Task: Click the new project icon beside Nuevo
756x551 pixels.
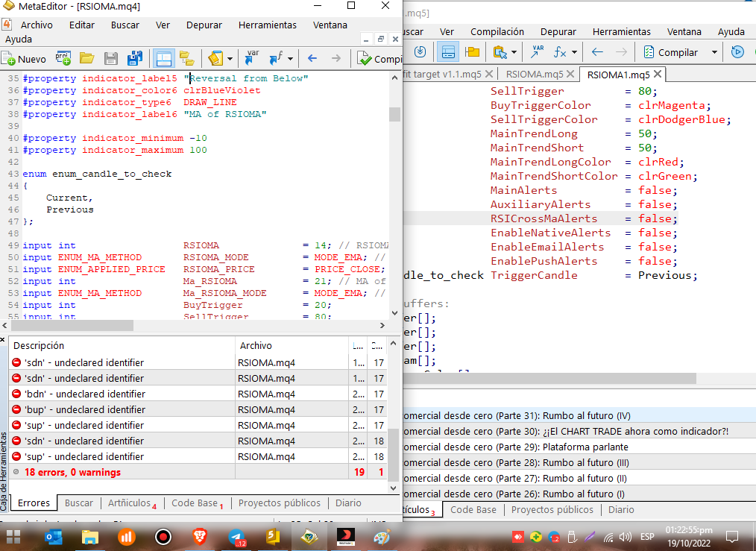Action: 63,59
